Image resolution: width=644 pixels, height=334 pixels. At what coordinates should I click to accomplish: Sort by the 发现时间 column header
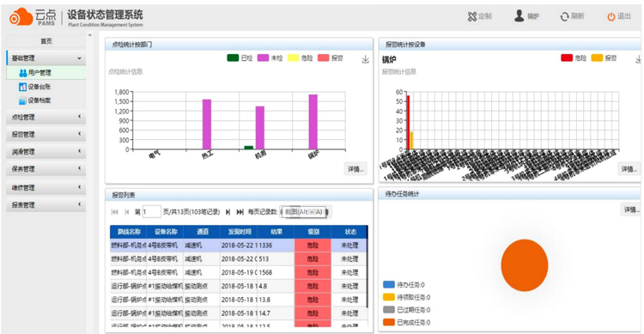pos(239,232)
